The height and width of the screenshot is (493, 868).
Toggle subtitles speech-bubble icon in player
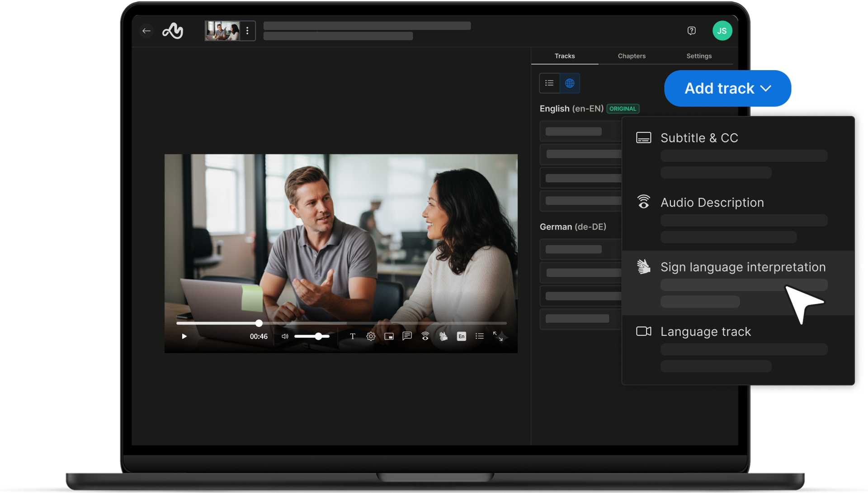click(407, 336)
